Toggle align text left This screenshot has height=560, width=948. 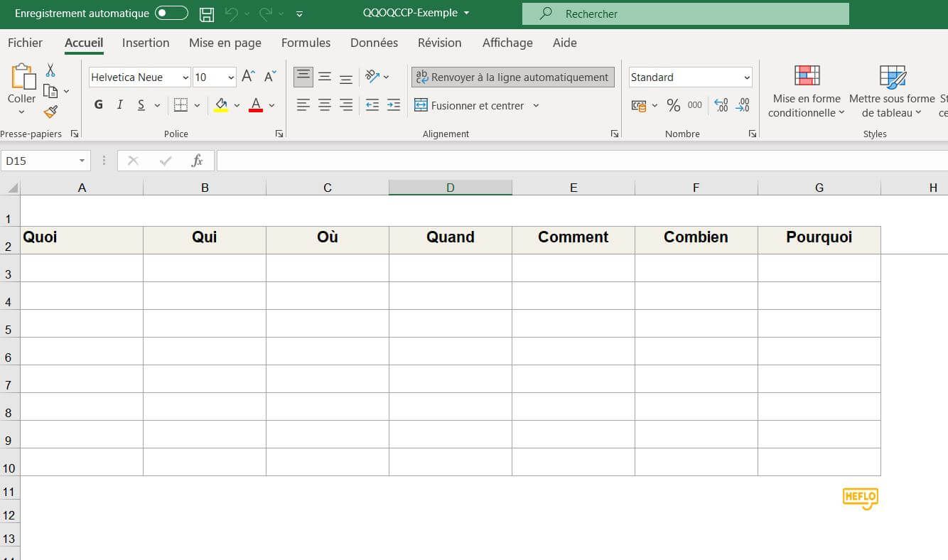coord(303,105)
